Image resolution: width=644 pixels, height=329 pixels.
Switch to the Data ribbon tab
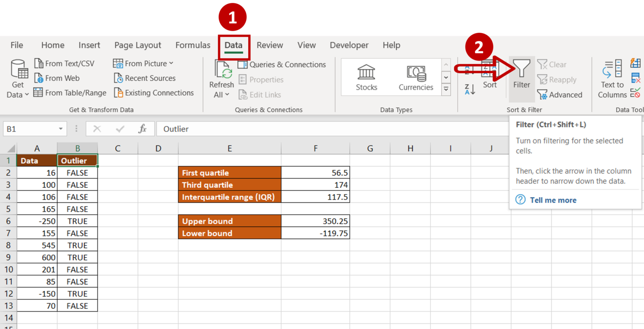[x=234, y=45]
